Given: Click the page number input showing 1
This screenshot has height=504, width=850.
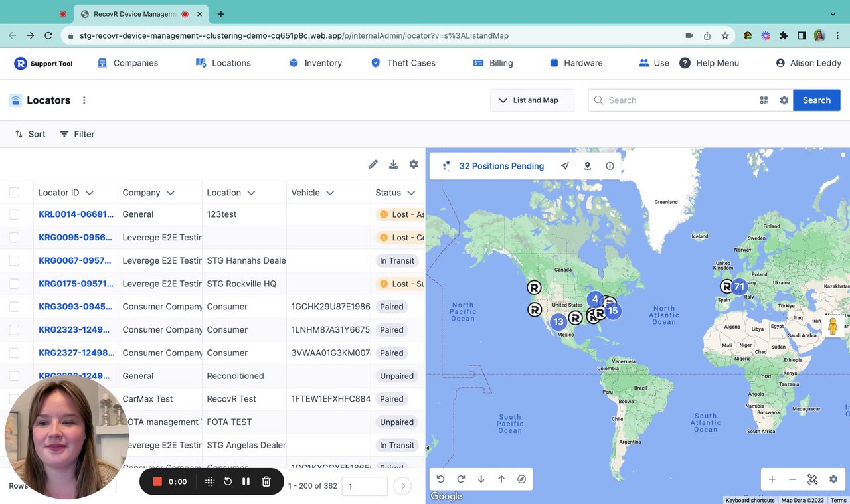Looking at the screenshot, I should coord(365,486).
